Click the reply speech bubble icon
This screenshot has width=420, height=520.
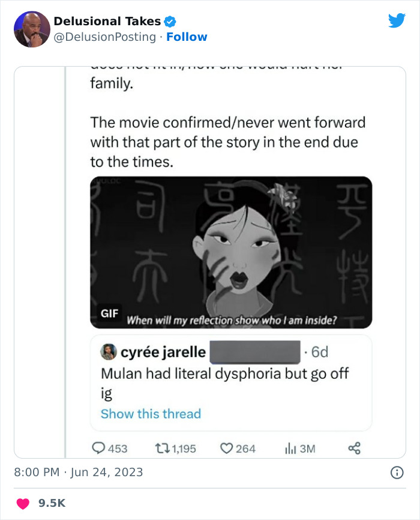pyautogui.click(x=98, y=448)
